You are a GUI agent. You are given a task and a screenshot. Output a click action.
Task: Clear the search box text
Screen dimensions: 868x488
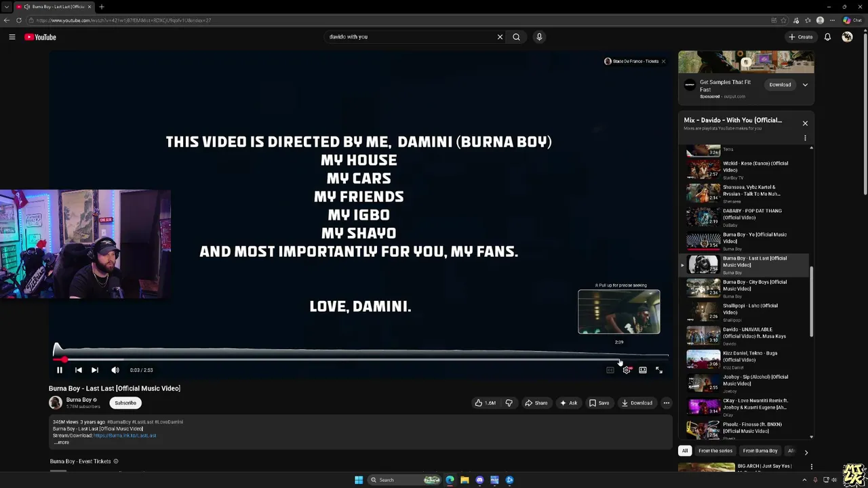pyautogui.click(x=500, y=37)
